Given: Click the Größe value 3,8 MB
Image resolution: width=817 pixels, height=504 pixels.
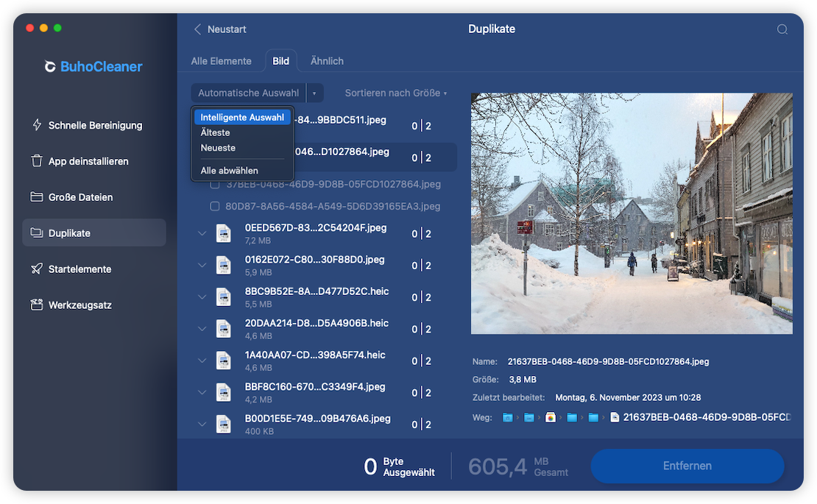Looking at the screenshot, I should click(x=523, y=380).
